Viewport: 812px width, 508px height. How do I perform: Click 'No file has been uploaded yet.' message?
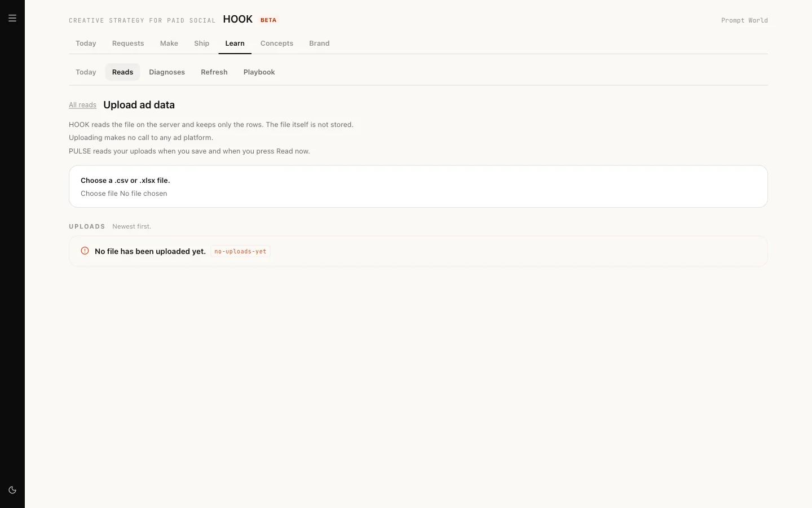pos(150,251)
